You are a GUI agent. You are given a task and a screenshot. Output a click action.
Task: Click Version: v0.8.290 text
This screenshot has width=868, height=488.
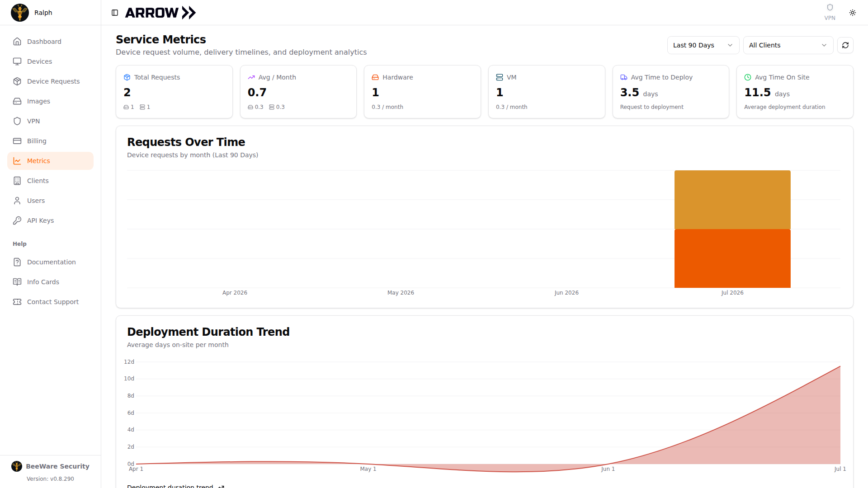coord(50,479)
